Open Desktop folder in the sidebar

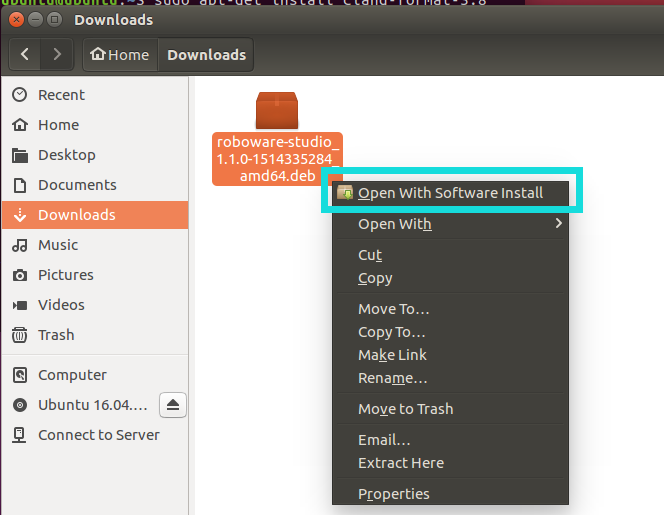tap(95, 155)
